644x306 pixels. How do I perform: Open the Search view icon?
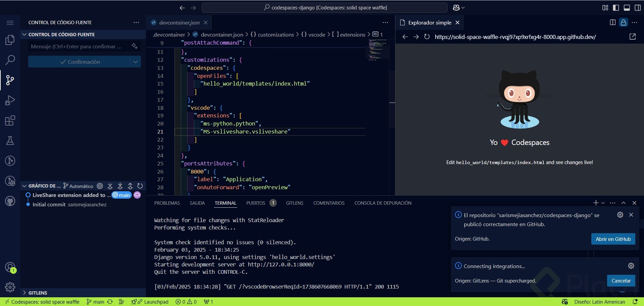click(x=10, y=60)
